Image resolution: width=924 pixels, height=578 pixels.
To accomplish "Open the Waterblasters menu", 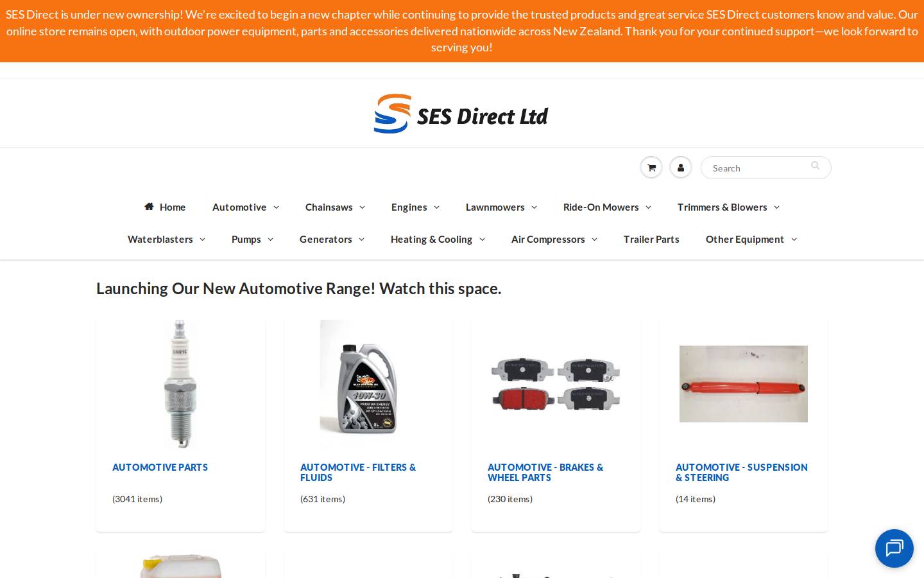I will (x=160, y=239).
